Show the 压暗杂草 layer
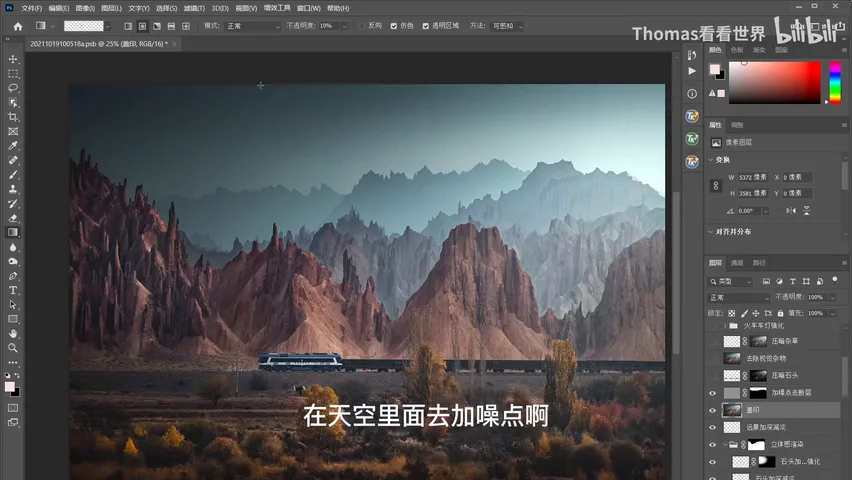 [x=712, y=341]
